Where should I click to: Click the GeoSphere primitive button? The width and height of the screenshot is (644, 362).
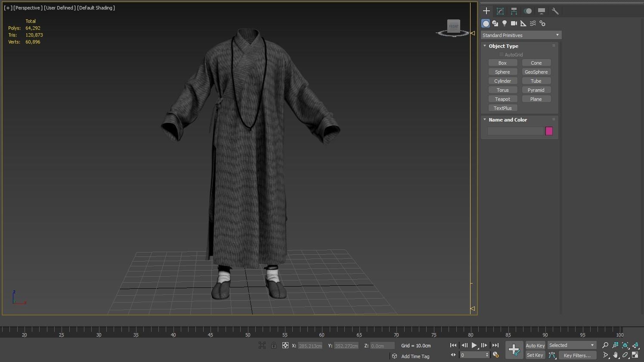click(536, 72)
